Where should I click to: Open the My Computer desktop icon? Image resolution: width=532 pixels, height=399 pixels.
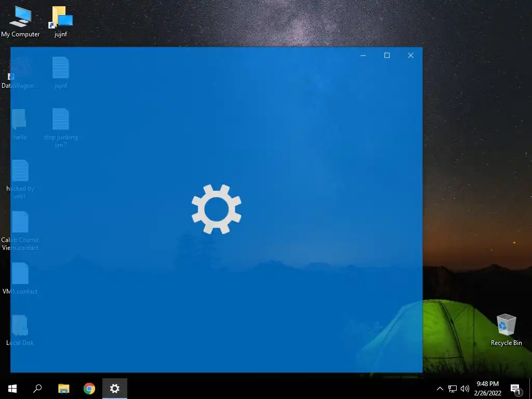point(20,21)
